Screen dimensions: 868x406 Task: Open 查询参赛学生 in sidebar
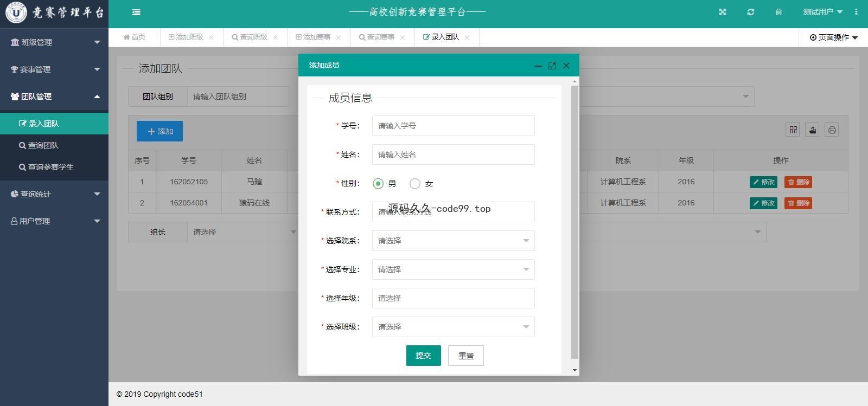pyautogui.click(x=54, y=167)
